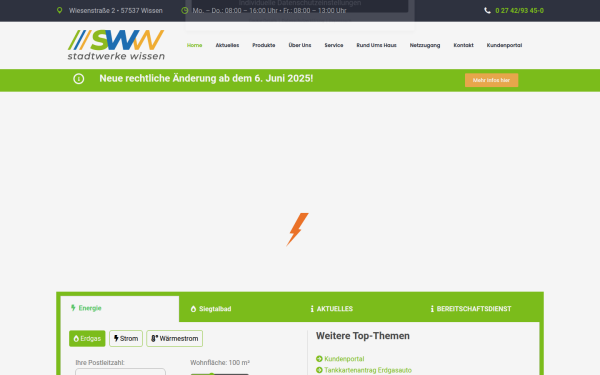Click the location pin icon by Wiesenstraße address
Screen dimensions: 600x375
(x=59, y=10)
